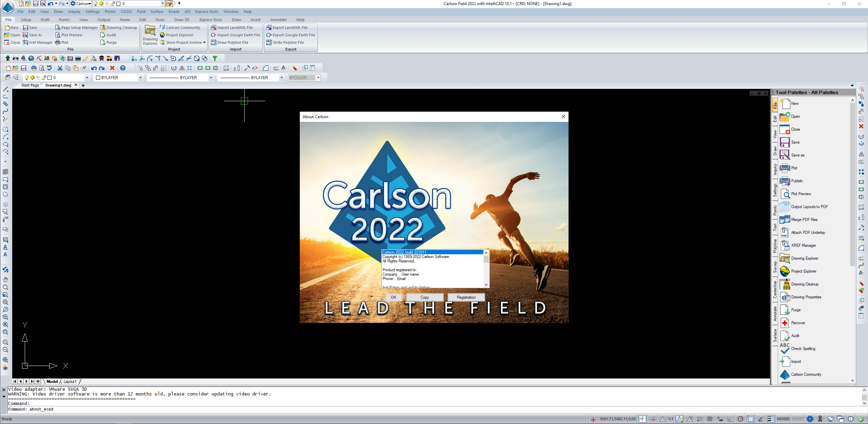Screen dimensions: 868x424
Task: Expand the Store Project Archive dropdown arrow
Action: click(x=204, y=42)
